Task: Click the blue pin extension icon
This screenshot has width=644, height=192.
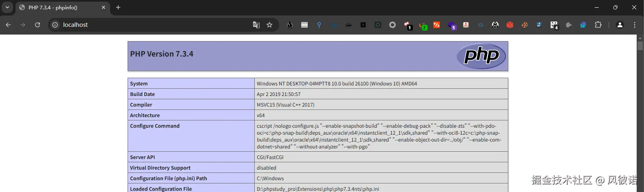Action: (x=319, y=25)
